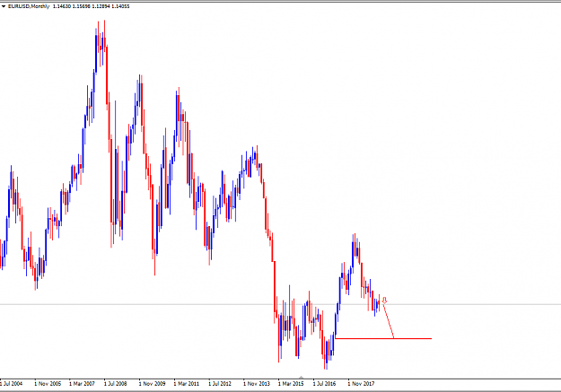Image resolution: width=561 pixels, height=392 pixels.
Task: Click the 1 Mar 2011 date label
Action: pos(187,384)
